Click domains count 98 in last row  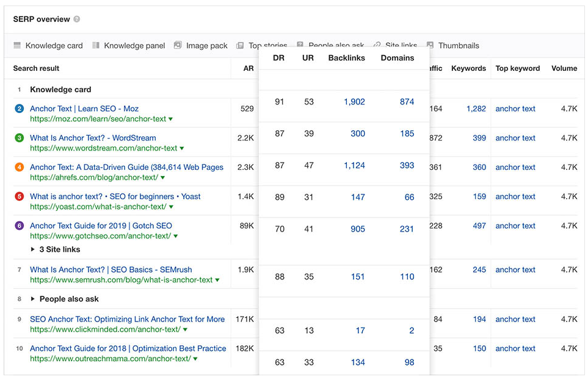(410, 362)
